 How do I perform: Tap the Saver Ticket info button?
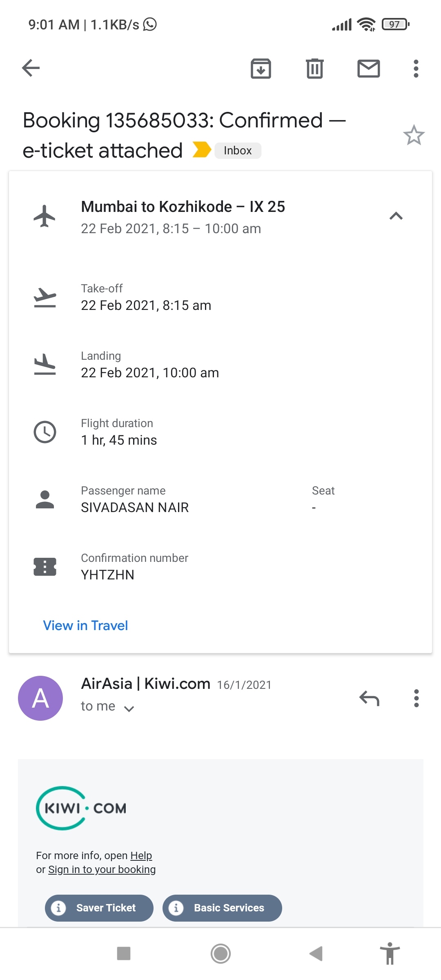[x=99, y=908]
